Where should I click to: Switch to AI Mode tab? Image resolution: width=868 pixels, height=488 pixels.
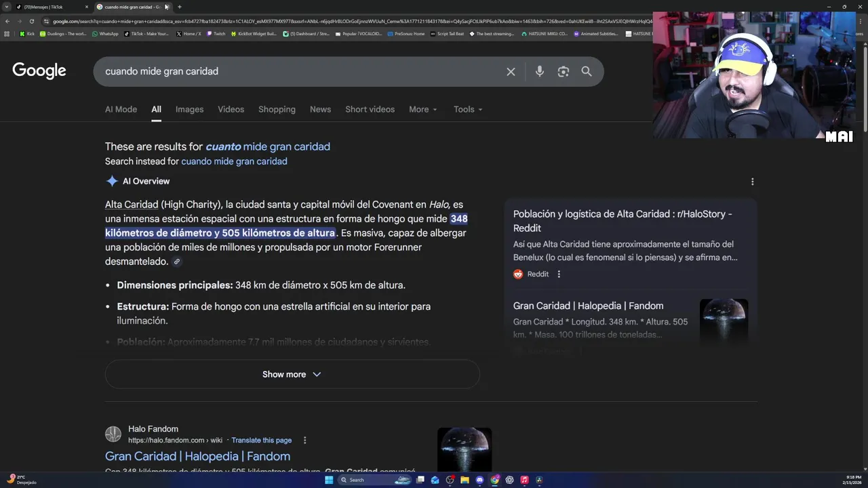(x=121, y=109)
